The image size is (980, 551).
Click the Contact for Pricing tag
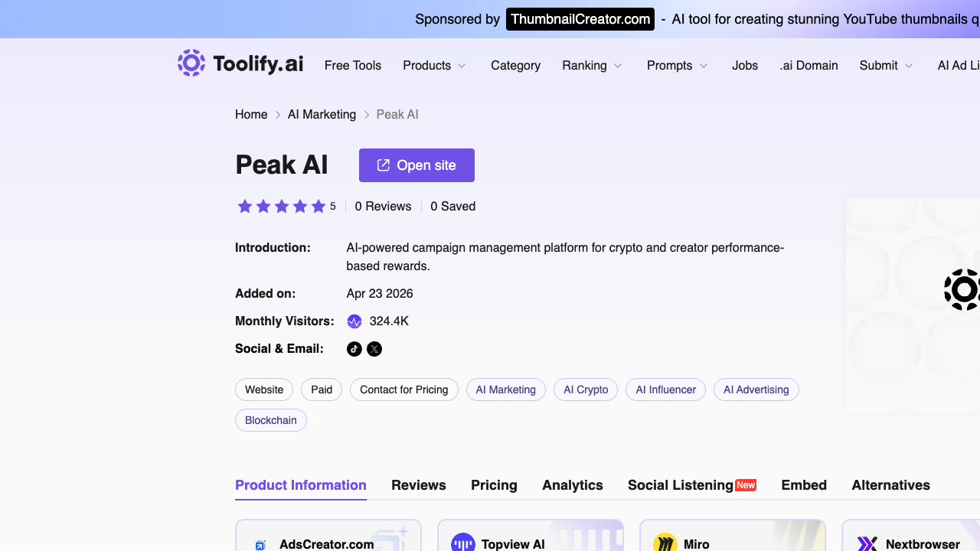tap(404, 390)
